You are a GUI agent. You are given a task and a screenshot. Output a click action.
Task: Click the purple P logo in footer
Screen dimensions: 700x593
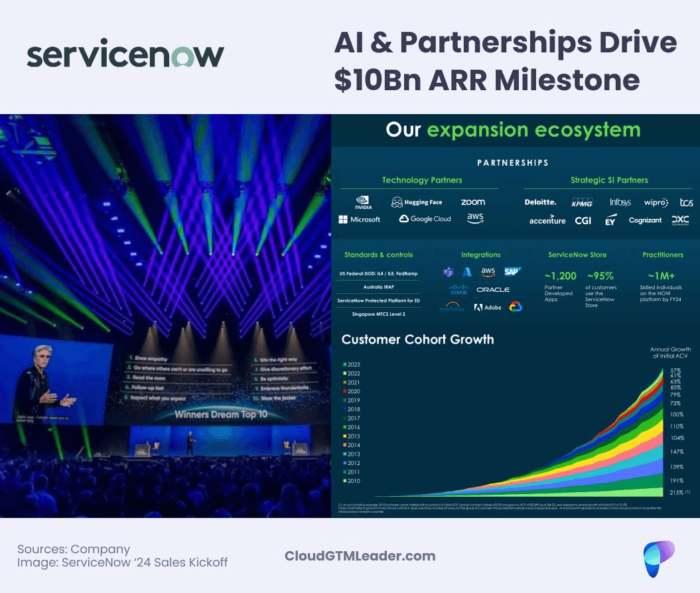[658, 559]
